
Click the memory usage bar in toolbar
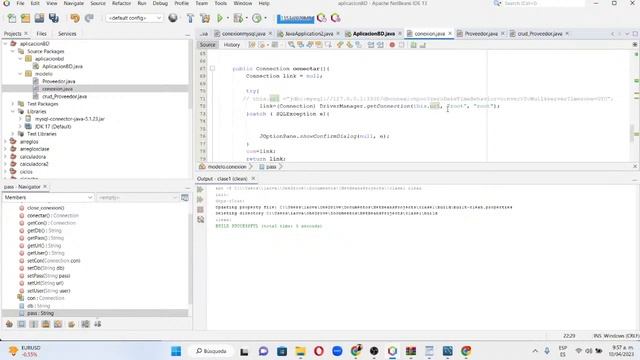[x=295, y=18]
